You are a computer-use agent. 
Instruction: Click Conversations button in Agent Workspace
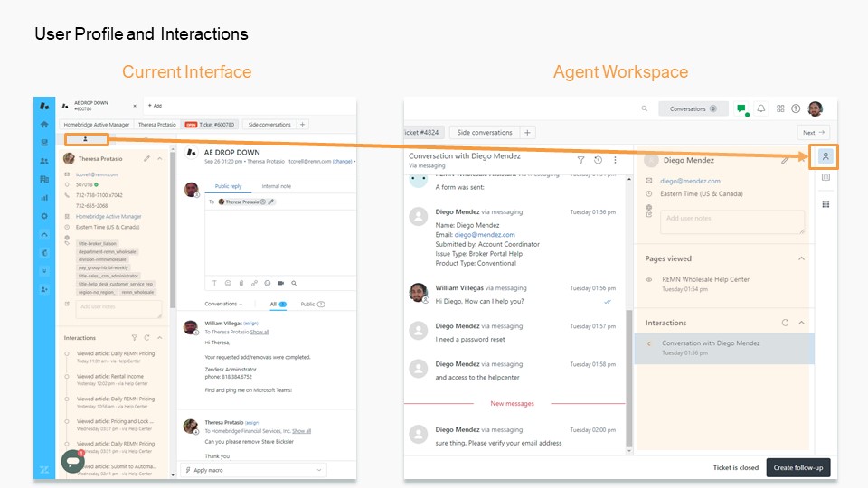point(693,109)
